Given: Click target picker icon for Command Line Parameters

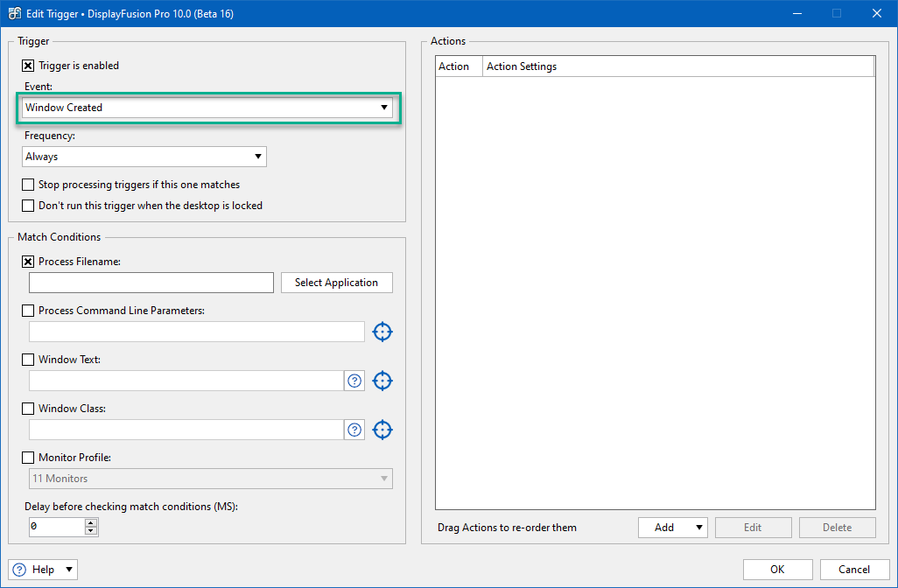Looking at the screenshot, I should pos(382,332).
